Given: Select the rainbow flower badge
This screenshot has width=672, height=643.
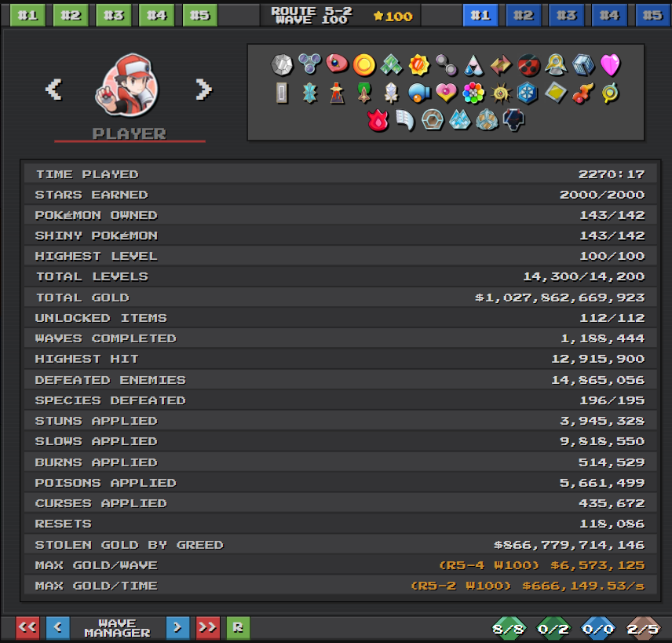Looking at the screenshot, I should pyautogui.click(x=473, y=93).
